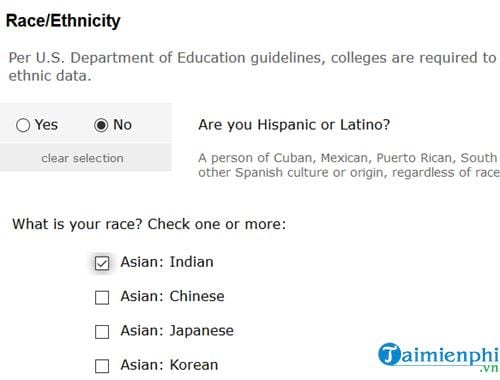This screenshot has width=500, height=380.
Task: Check the Asian: Korean checkbox
Action: [x=102, y=366]
